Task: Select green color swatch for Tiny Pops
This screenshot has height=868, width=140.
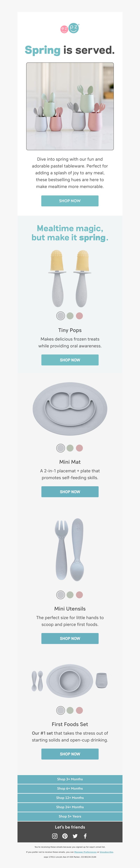Action: tap(70, 316)
